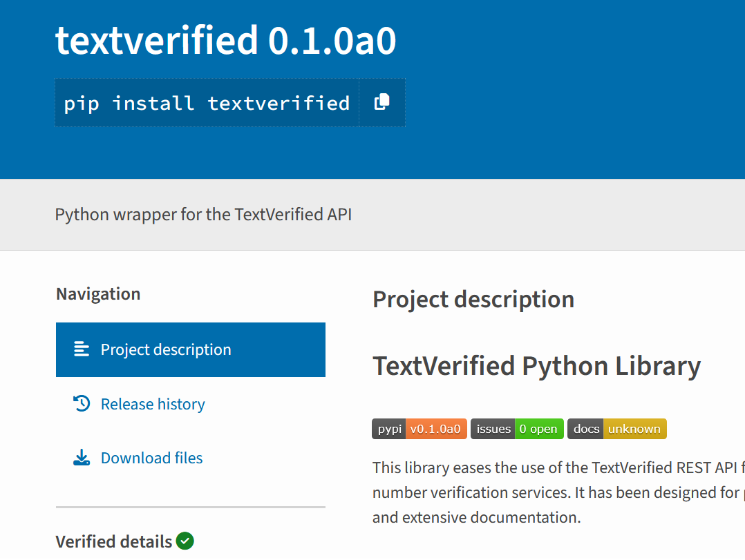Click the large Project description content heading
The width and height of the screenshot is (745, 560).
pyautogui.click(x=473, y=300)
